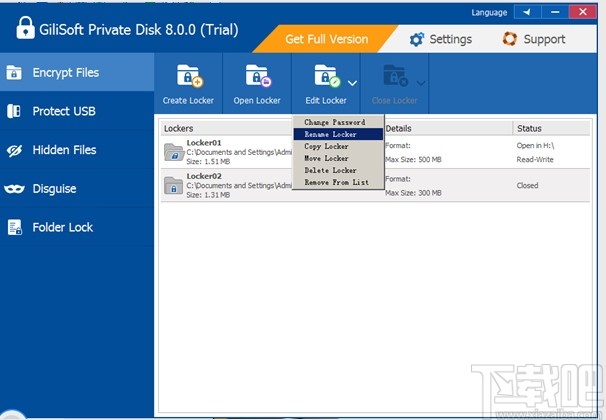Click the Settings gear icon
606x420 pixels.
tap(416, 39)
